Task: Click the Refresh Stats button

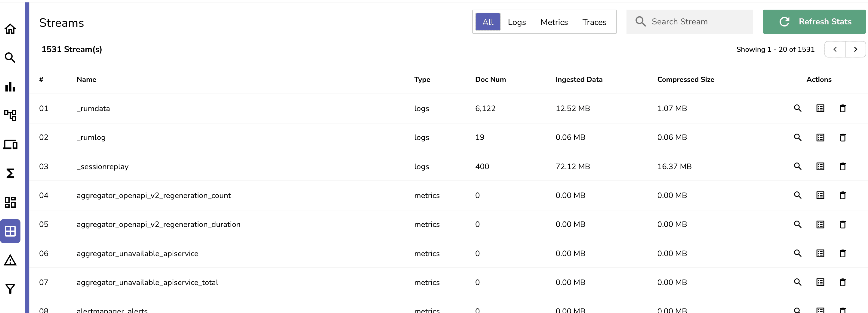Action: point(814,22)
